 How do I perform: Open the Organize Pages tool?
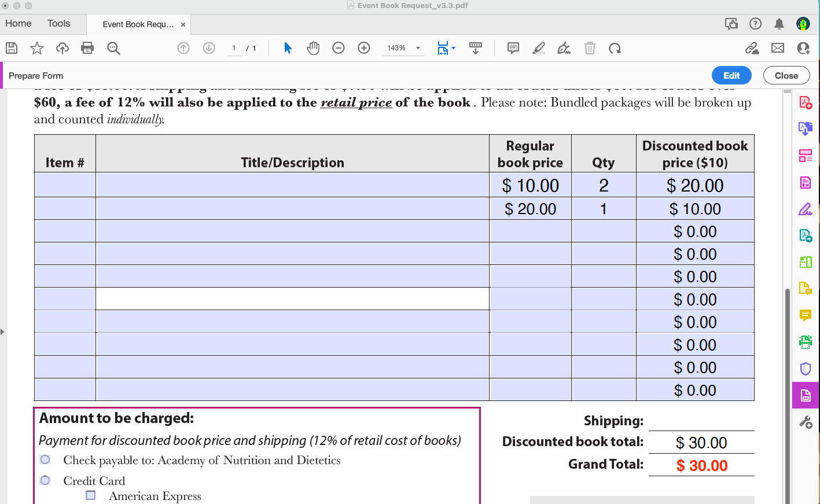pyautogui.click(x=806, y=156)
